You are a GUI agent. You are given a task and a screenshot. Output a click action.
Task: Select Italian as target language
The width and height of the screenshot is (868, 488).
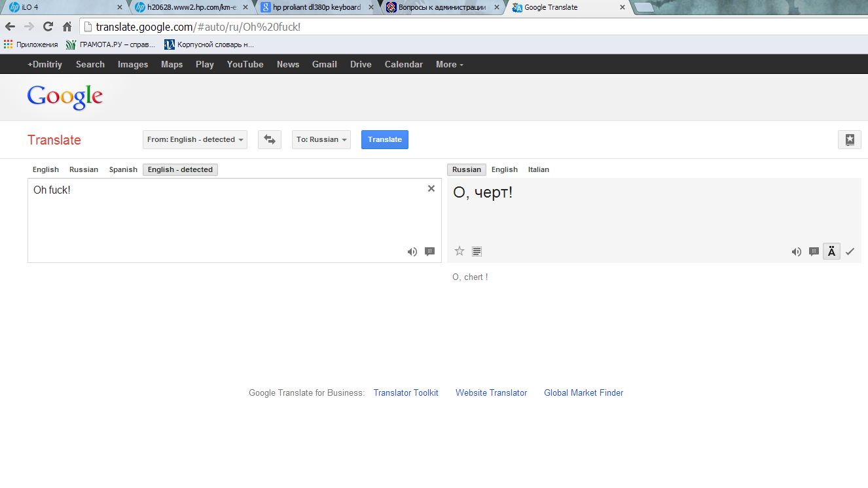(539, 169)
